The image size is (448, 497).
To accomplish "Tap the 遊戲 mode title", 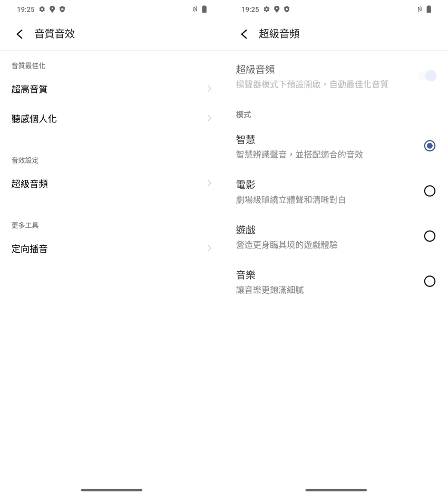I will click(x=246, y=230).
